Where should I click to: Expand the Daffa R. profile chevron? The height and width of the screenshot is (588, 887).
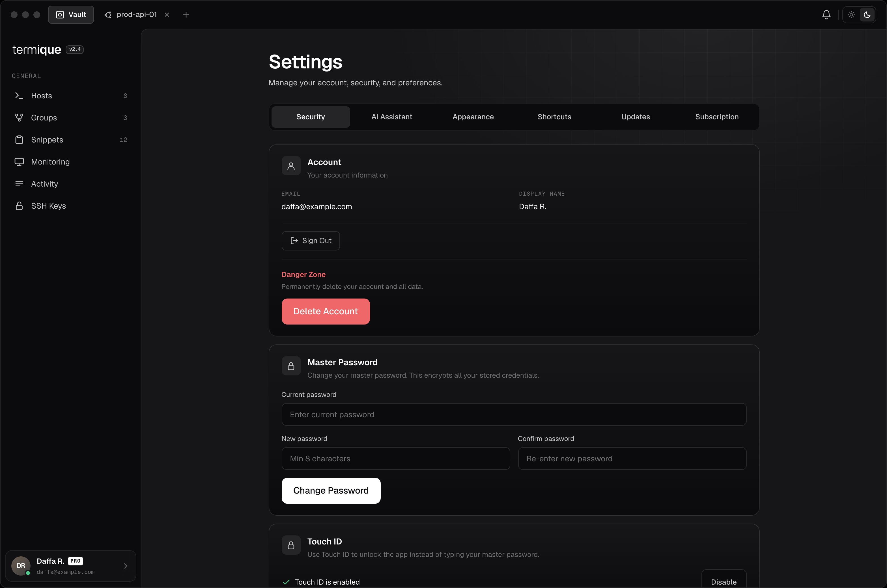125,566
